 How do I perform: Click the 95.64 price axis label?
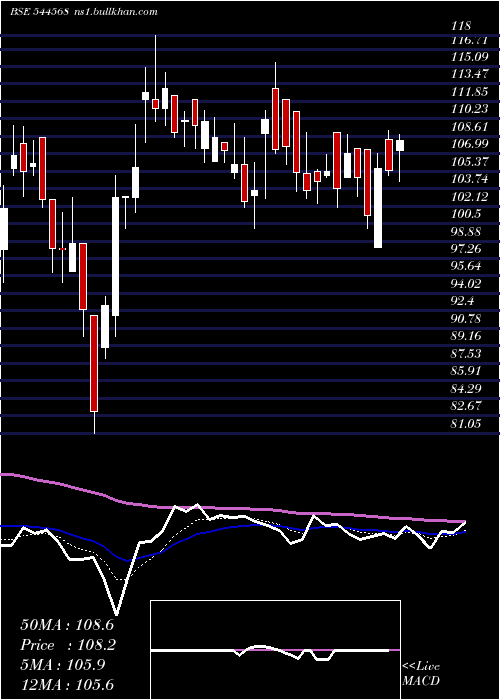pyautogui.click(x=466, y=267)
